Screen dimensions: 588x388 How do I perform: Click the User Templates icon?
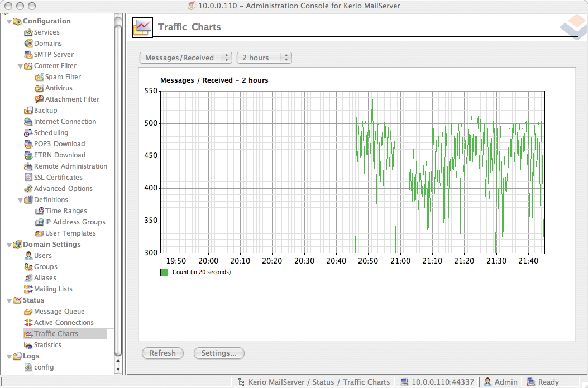40,233
